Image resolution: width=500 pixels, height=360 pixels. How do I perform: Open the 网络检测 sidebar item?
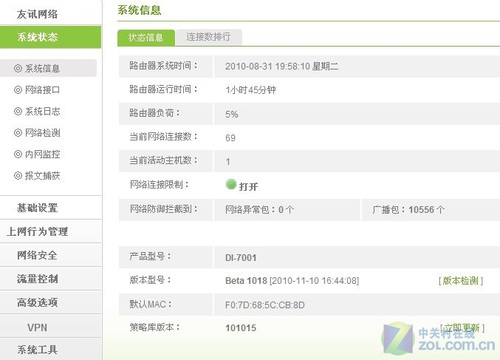coord(42,133)
